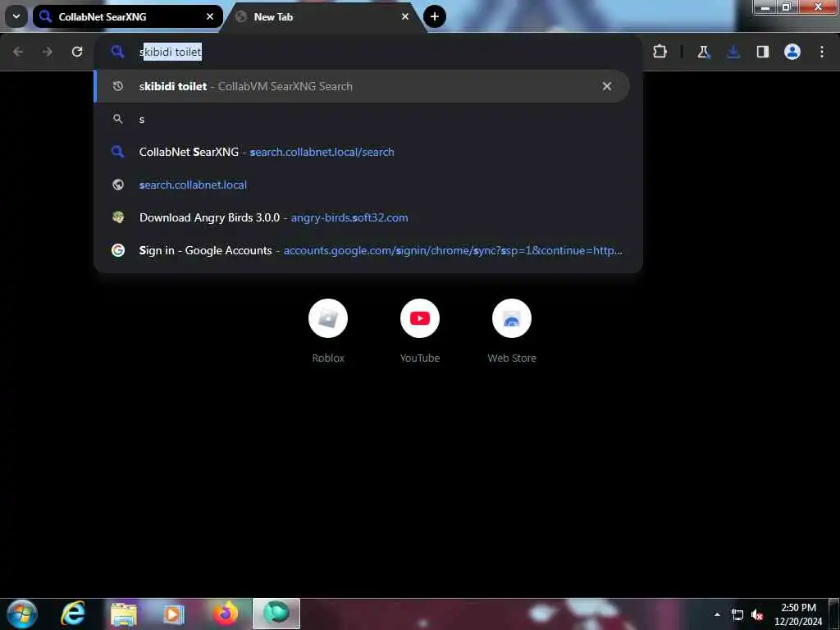This screenshot has width=840, height=630.
Task: Close the New Tab tab
Action: coord(405,16)
